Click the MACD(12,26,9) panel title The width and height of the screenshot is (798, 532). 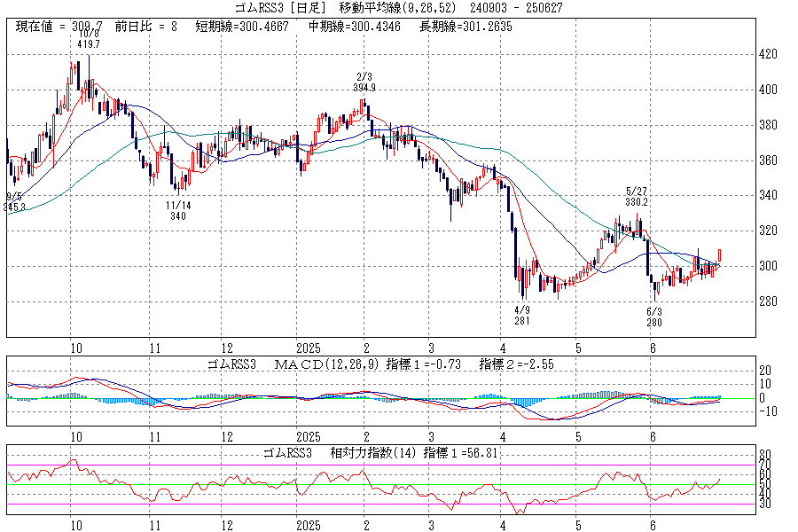[327, 364]
